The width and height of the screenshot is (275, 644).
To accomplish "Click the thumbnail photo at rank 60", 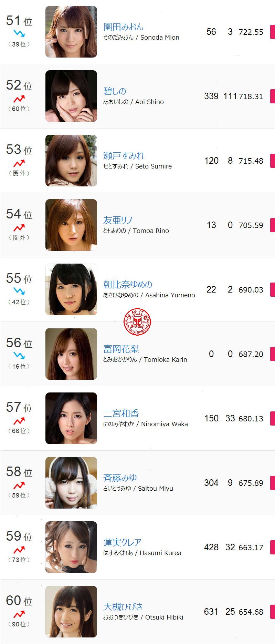I will (x=71, y=612).
